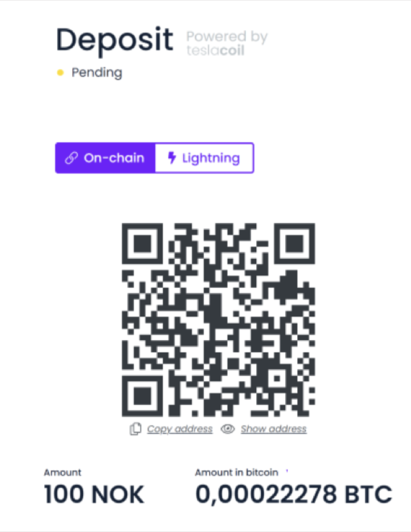Image resolution: width=411 pixels, height=532 pixels.
Task: Click the Powered by label
Action: tap(227, 37)
